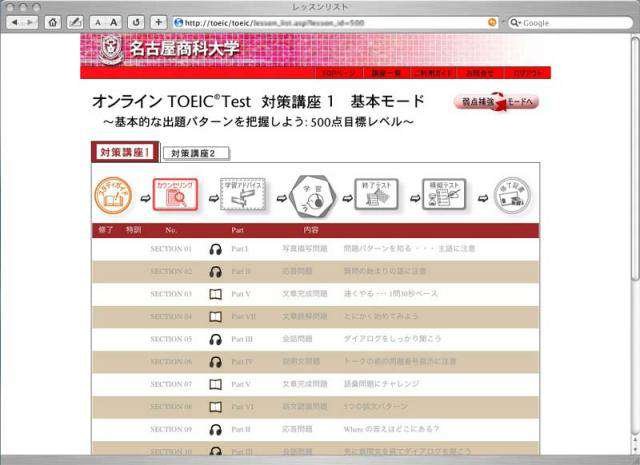
Task: Click 会話問題 in SECTION 05 row
Action: click(x=297, y=339)
